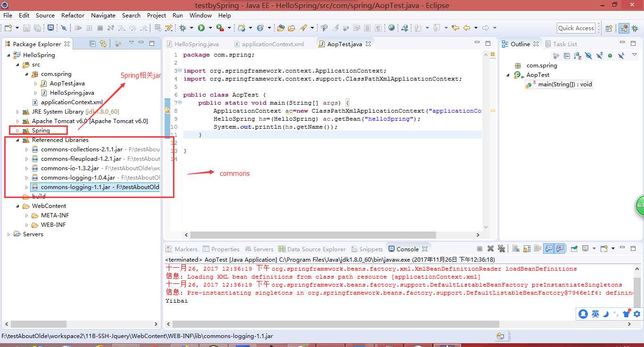Run the program with green Run icon
Screen dimensions: 644x347
(x=201, y=28)
